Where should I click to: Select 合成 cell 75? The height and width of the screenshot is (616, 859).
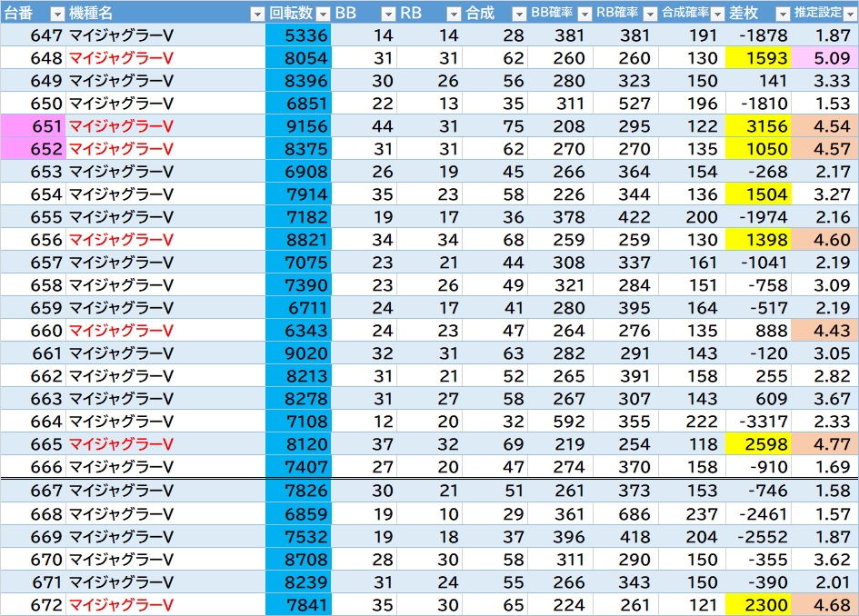point(495,126)
